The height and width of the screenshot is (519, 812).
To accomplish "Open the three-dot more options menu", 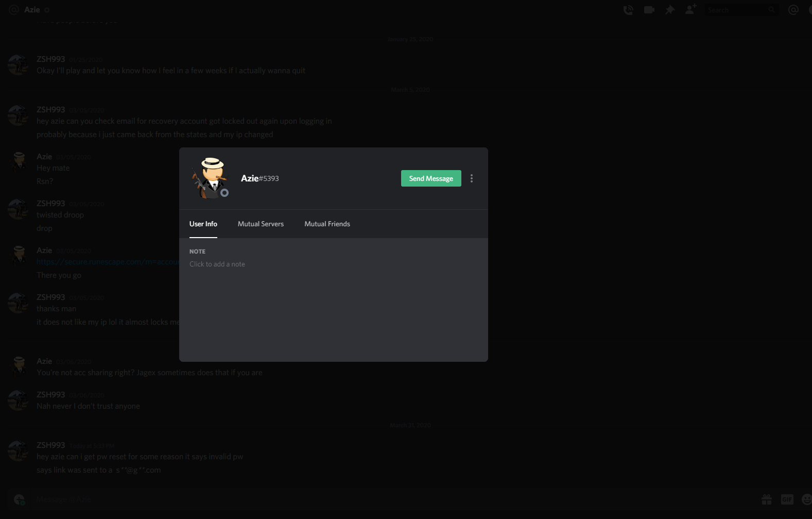I will pyautogui.click(x=472, y=178).
